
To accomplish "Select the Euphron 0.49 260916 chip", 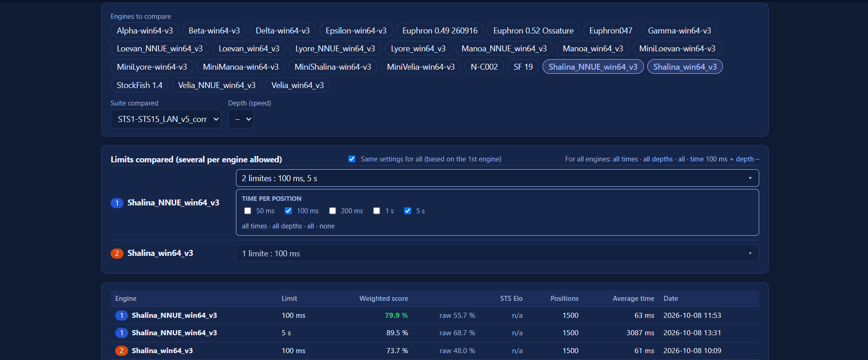I will [440, 30].
